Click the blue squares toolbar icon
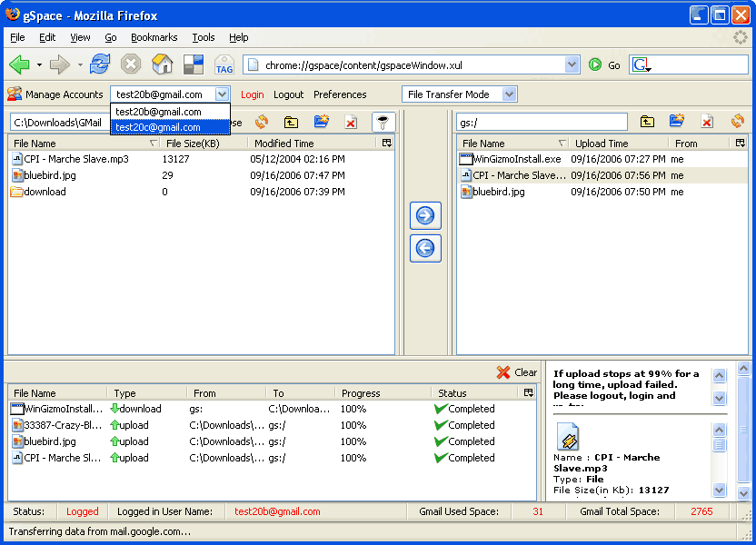The image size is (756, 545). [194, 64]
